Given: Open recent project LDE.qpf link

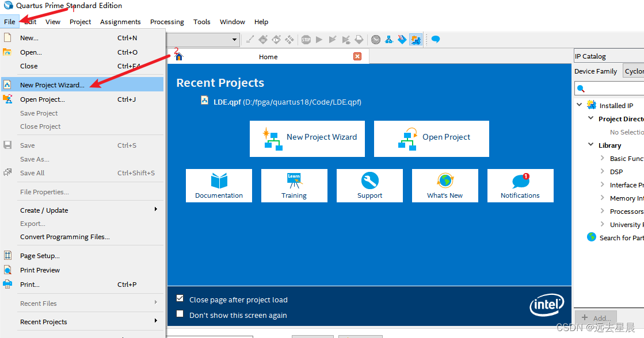Looking at the screenshot, I should tap(287, 102).
